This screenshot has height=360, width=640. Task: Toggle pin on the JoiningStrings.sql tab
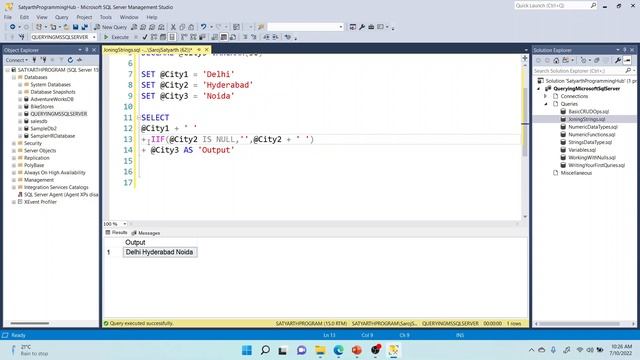(199, 50)
